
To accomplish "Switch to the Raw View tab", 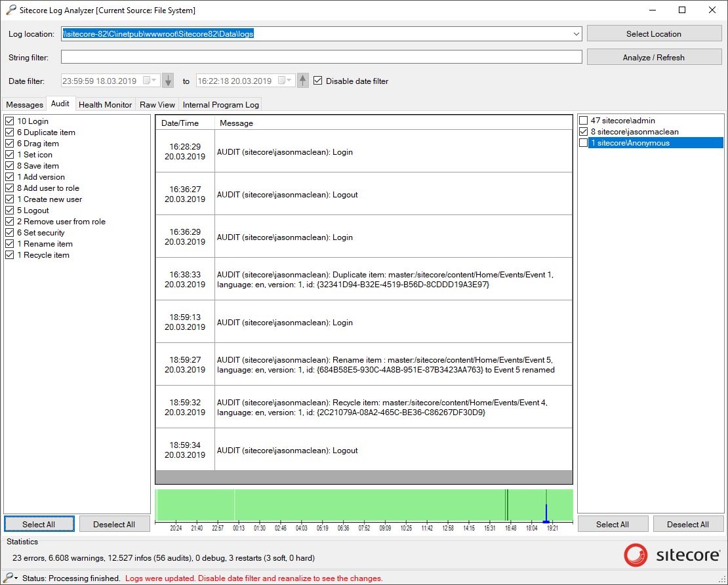I will [x=157, y=104].
